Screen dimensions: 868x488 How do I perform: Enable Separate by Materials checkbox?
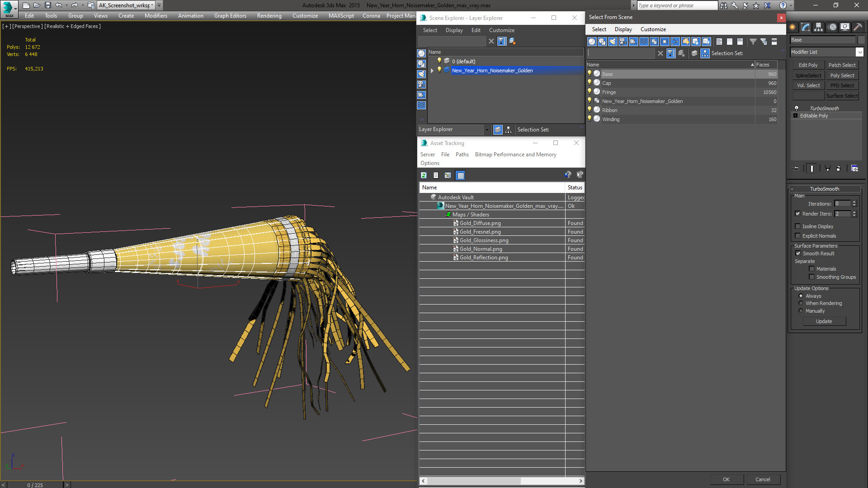point(811,269)
